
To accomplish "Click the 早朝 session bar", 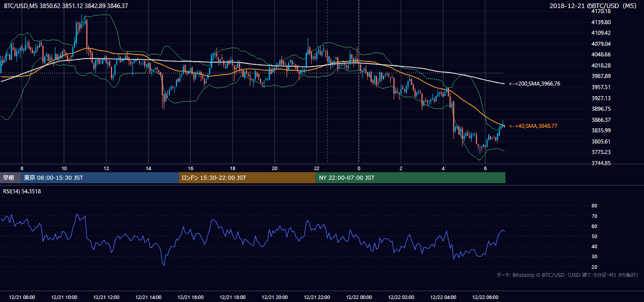I will coord(10,178).
